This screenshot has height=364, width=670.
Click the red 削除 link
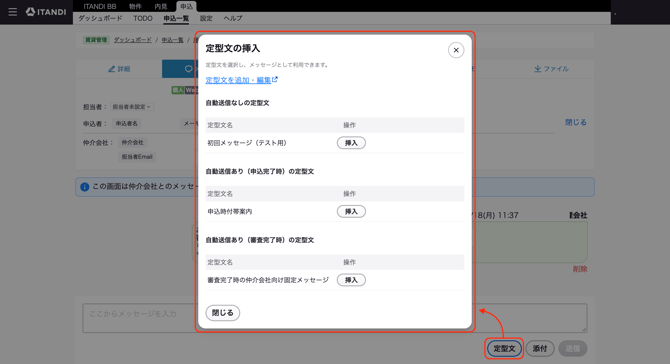click(x=580, y=269)
